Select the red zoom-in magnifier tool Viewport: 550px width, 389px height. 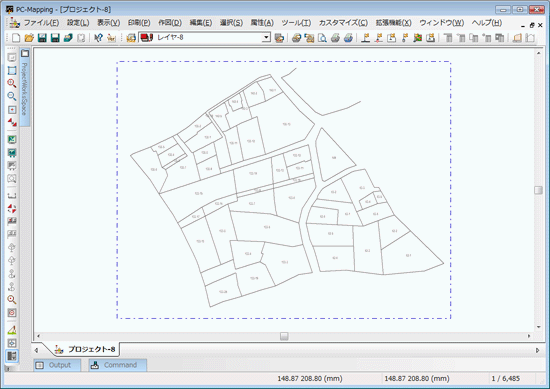pos(12,83)
